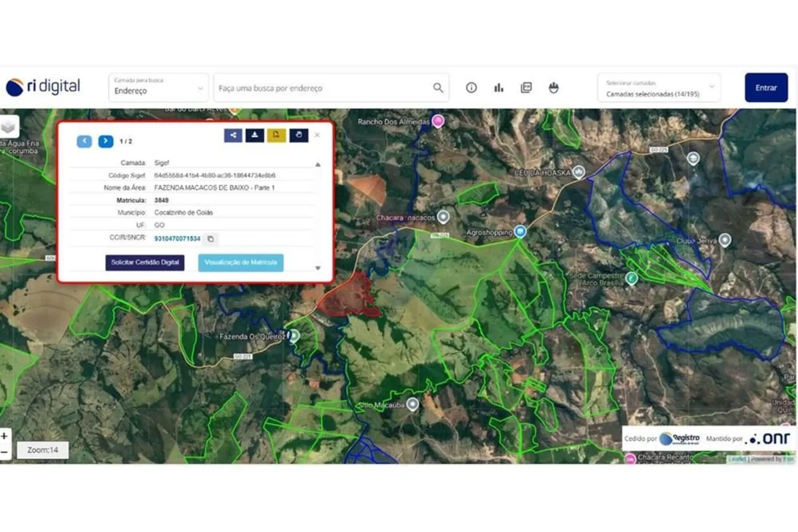Go to previous result in popup

pyautogui.click(x=85, y=141)
